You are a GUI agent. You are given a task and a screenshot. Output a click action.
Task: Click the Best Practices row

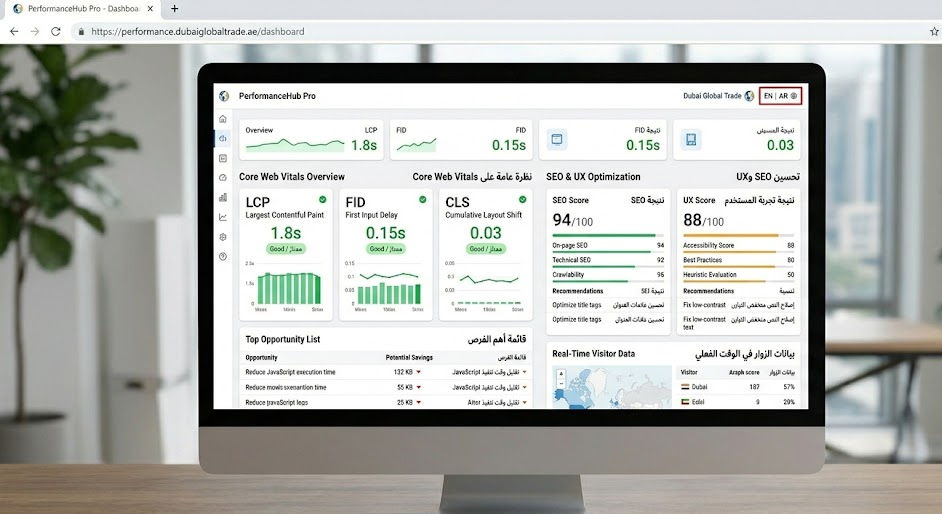click(x=738, y=260)
